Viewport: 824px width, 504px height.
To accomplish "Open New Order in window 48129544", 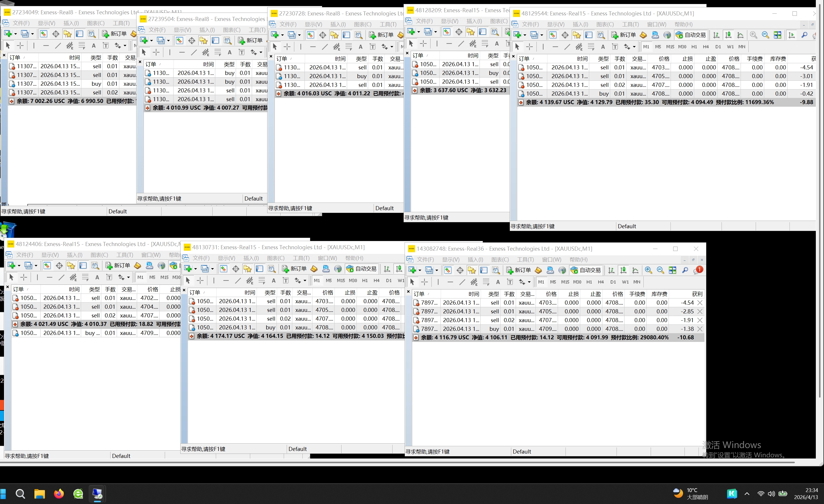I will pos(624,35).
